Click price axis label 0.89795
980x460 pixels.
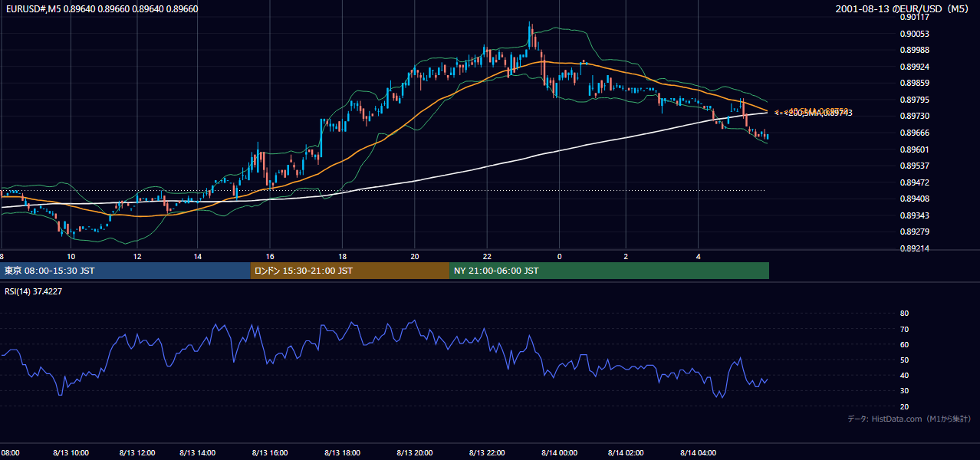[915, 100]
